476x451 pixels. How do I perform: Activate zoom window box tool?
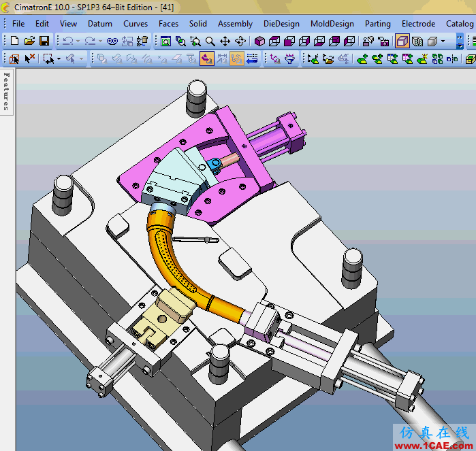[195, 41]
